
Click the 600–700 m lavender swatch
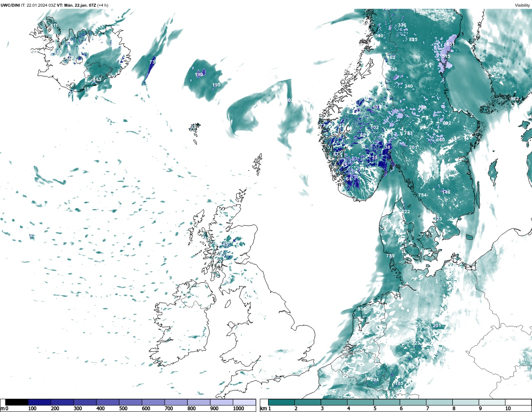[x=153, y=402]
